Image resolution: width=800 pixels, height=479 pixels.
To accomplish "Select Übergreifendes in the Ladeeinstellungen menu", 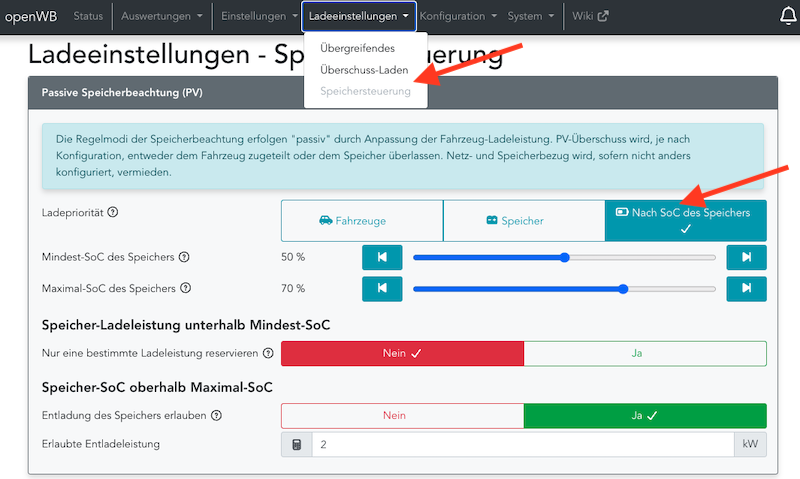I will [x=357, y=47].
